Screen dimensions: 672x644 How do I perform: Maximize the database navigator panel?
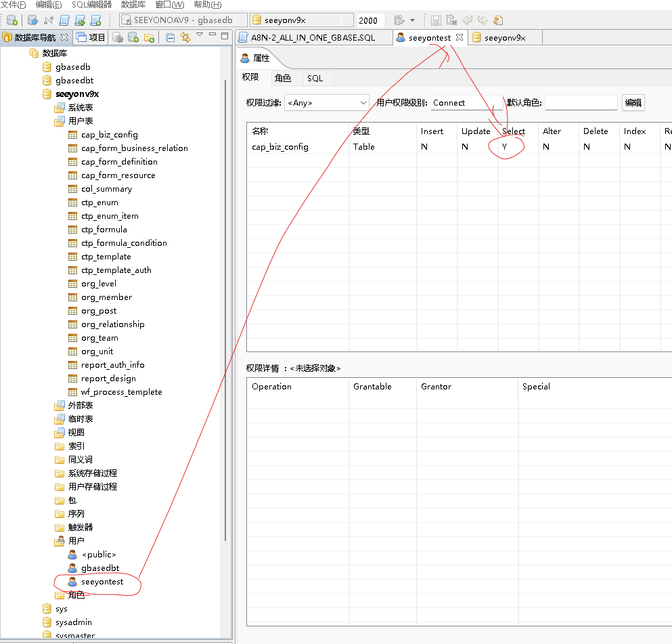click(225, 36)
